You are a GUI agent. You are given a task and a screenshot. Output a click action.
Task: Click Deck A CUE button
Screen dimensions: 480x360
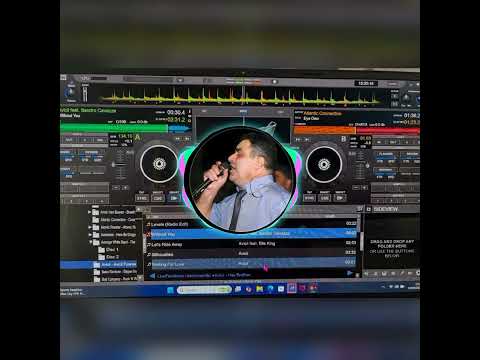[158, 198]
